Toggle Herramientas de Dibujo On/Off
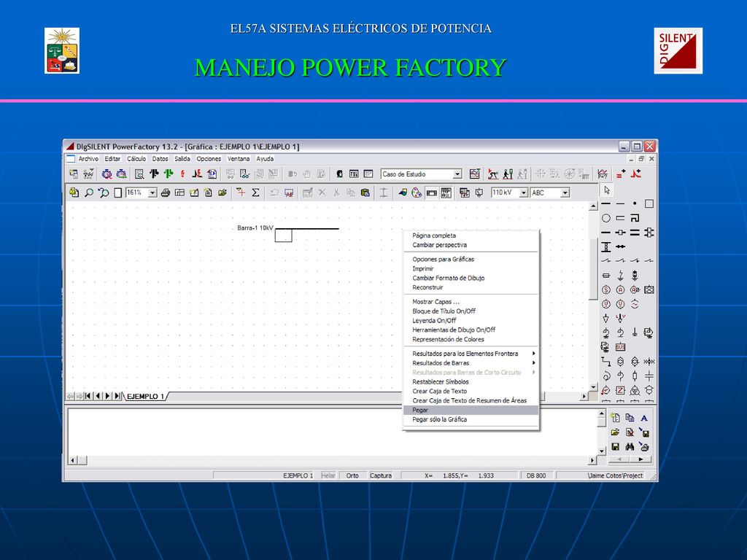The height and width of the screenshot is (560, 747). point(471,330)
